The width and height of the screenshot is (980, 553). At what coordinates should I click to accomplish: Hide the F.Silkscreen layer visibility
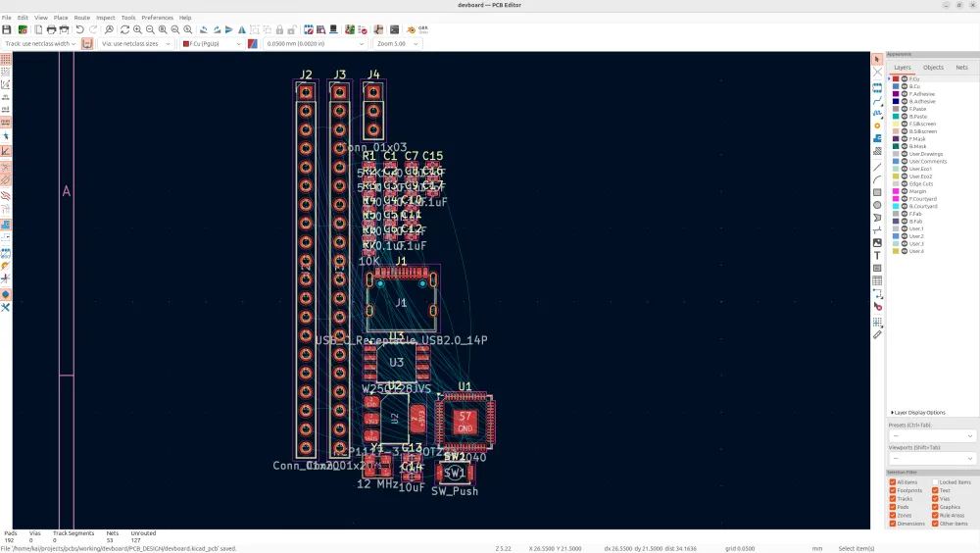tap(905, 124)
